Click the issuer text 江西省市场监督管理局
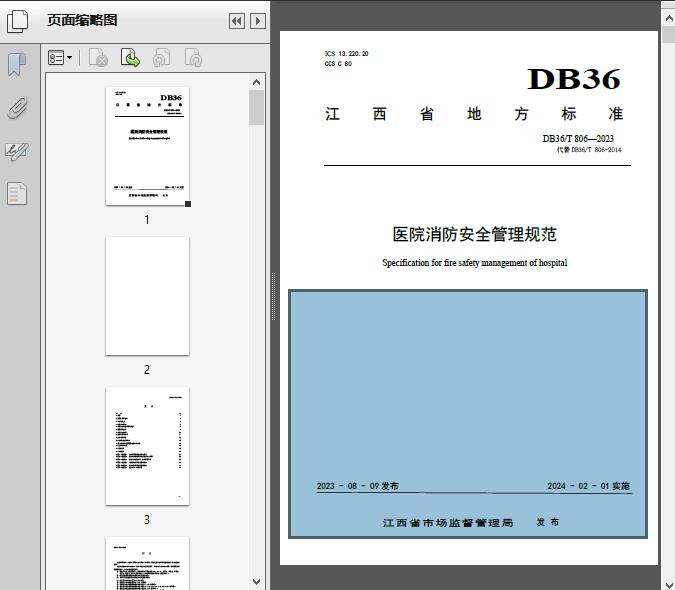Image resolution: width=675 pixels, height=590 pixels. (448, 523)
